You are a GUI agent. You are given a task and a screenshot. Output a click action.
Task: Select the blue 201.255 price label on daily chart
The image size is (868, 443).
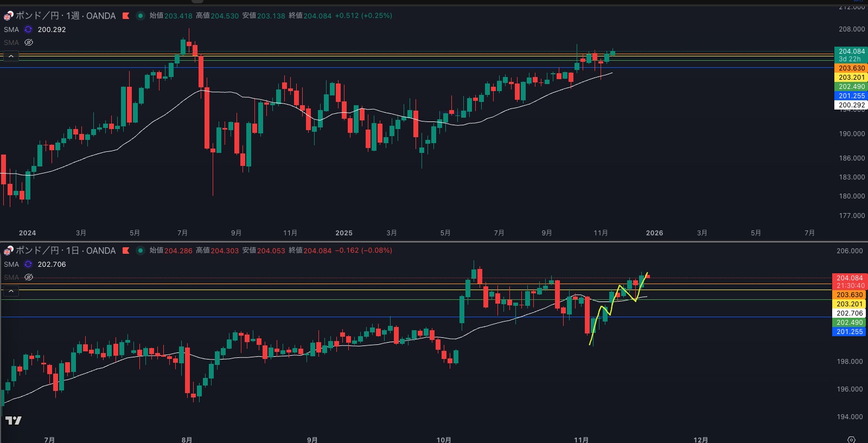coord(849,332)
